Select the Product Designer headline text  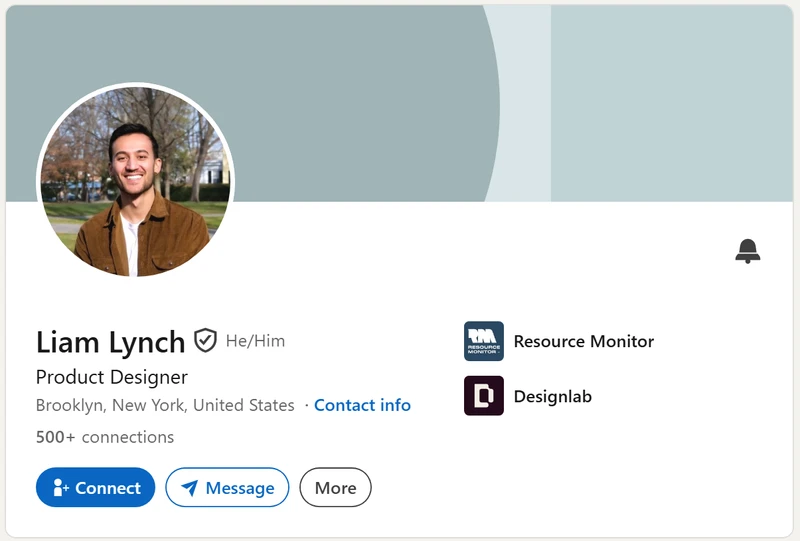pyautogui.click(x=112, y=377)
